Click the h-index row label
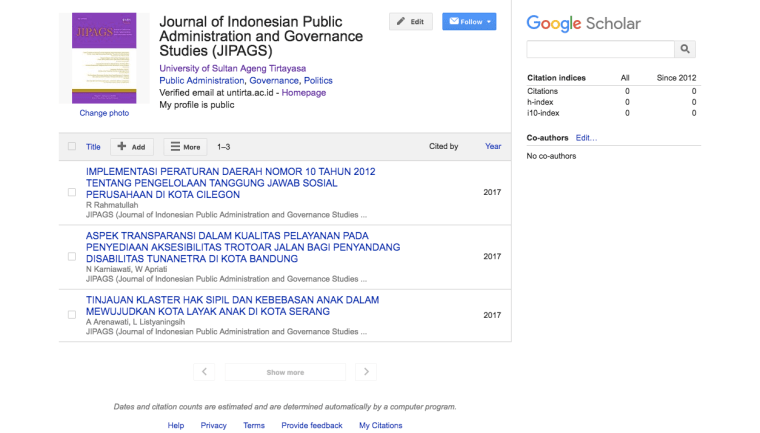The height and width of the screenshot is (433, 760). [540, 102]
